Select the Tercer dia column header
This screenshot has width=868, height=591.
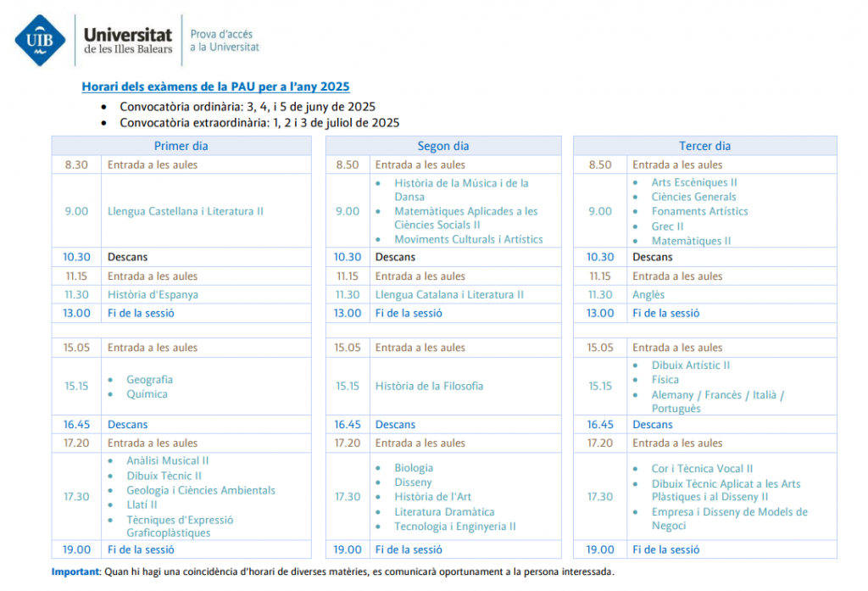704,146
